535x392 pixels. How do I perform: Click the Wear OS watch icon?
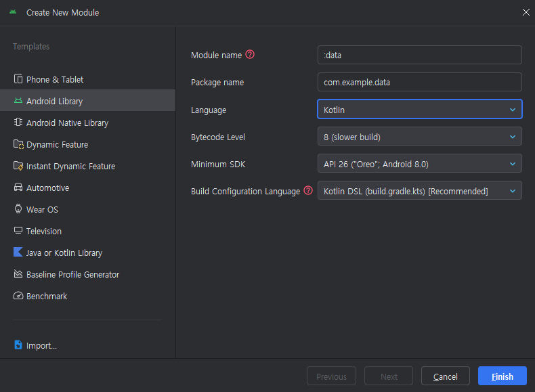[18, 209]
